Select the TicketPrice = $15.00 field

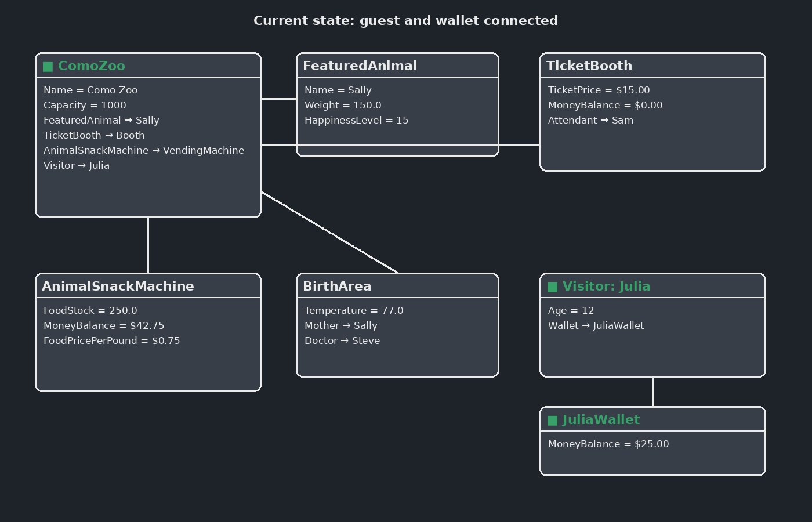[599, 90]
